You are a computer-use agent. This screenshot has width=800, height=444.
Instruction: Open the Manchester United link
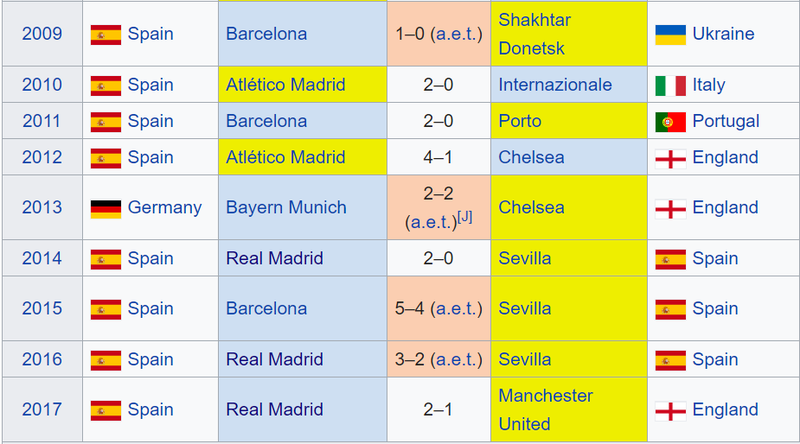point(545,409)
